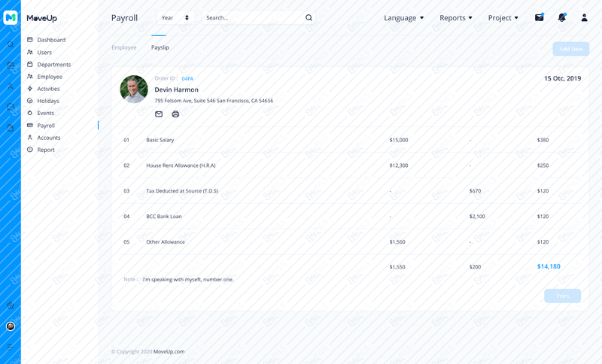
Task: Open the user profile icon in header
Action: pyautogui.click(x=585, y=17)
